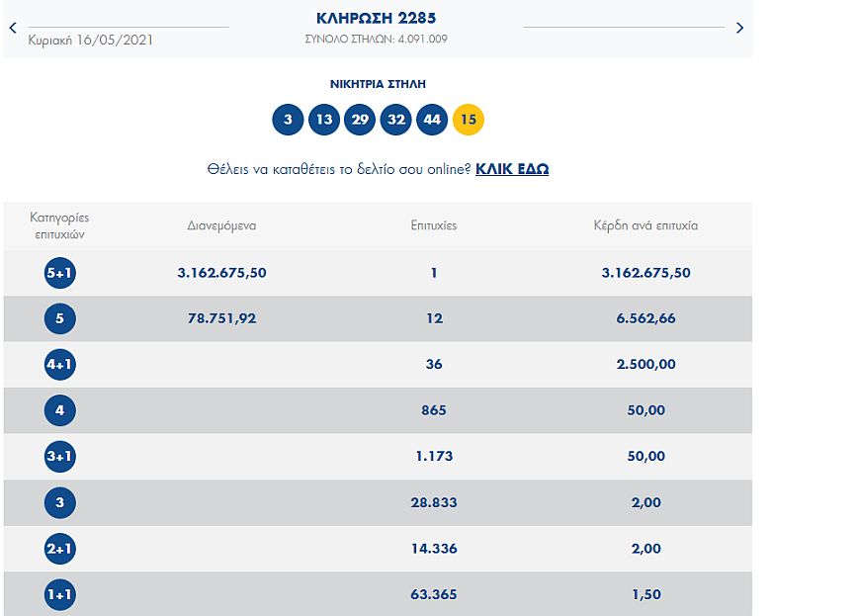The height and width of the screenshot is (616, 858).
Task: Click the Επιτυχίες column header
Action: point(434,225)
